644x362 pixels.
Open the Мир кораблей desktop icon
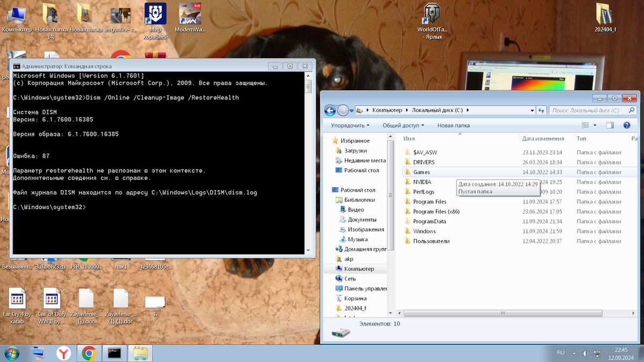pyautogui.click(x=155, y=15)
